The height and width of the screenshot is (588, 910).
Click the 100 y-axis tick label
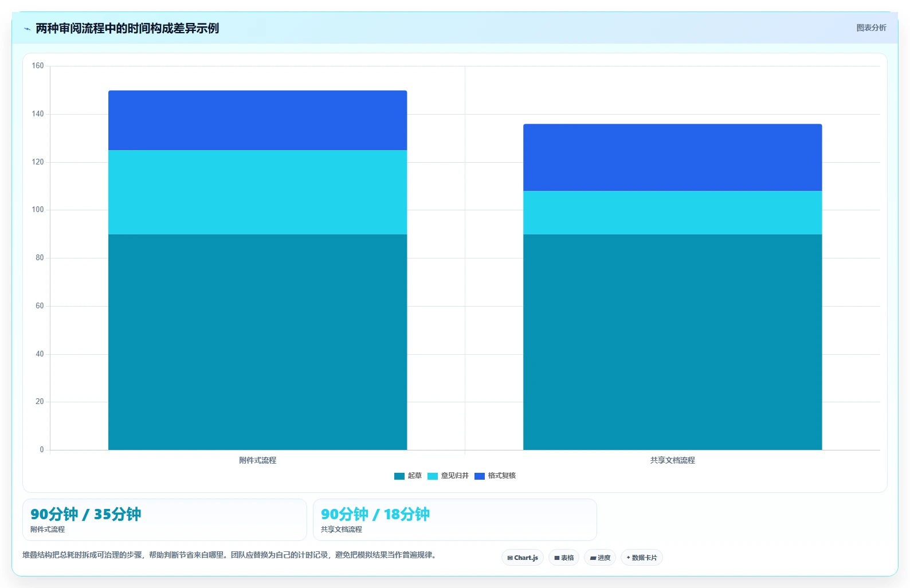click(x=38, y=210)
